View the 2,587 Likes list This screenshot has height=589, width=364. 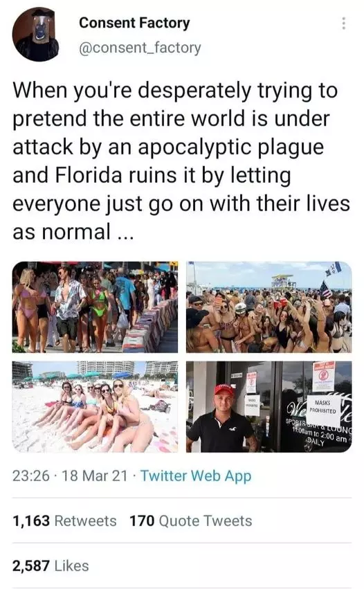coord(51,565)
